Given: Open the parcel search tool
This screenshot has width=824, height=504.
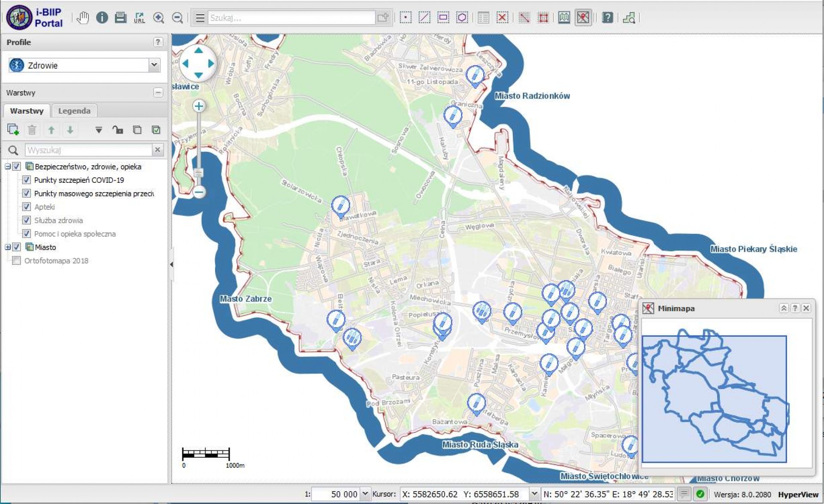Looking at the screenshot, I should pos(629,18).
